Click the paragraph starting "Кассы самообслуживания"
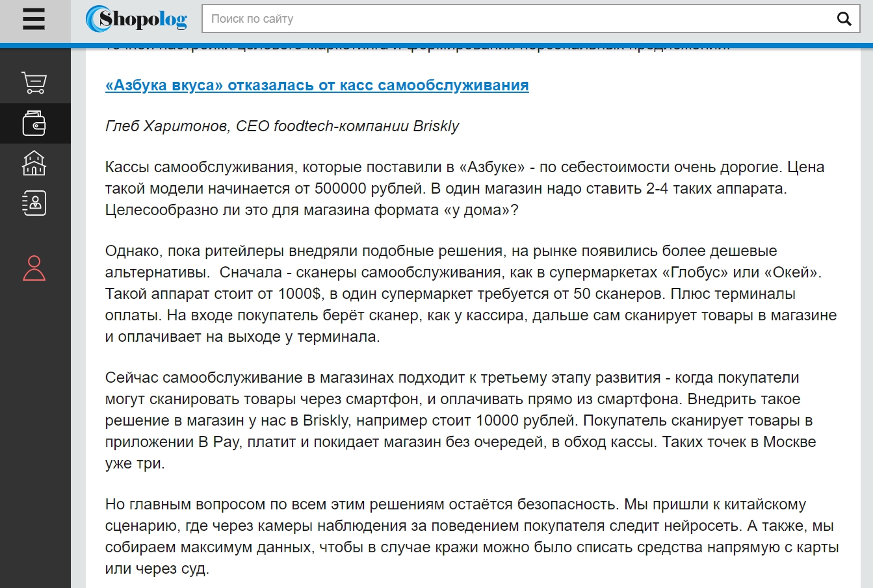The image size is (873, 588). point(455,188)
